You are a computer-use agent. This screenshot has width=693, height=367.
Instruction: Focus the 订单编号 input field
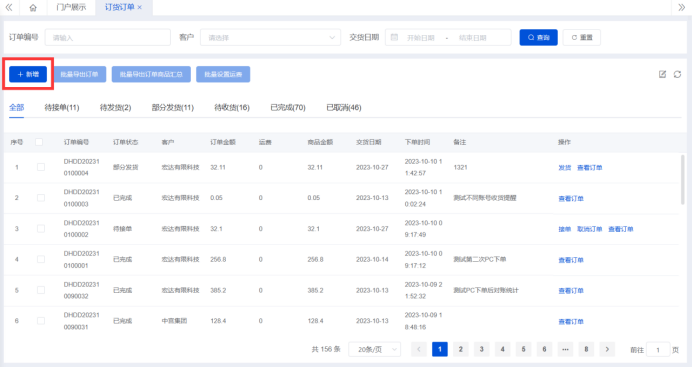(x=107, y=38)
